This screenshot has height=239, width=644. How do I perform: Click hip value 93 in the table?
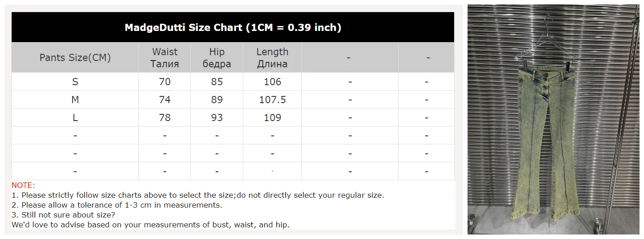coord(217,117)
